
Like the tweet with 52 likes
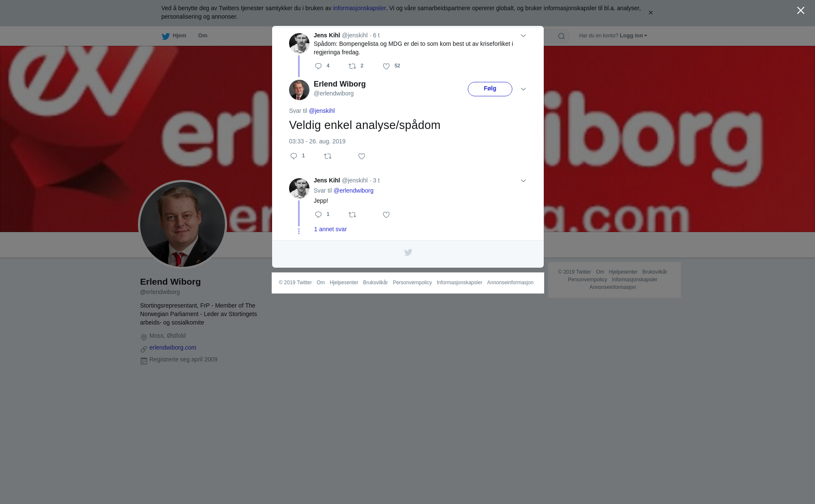click(386, 66)
